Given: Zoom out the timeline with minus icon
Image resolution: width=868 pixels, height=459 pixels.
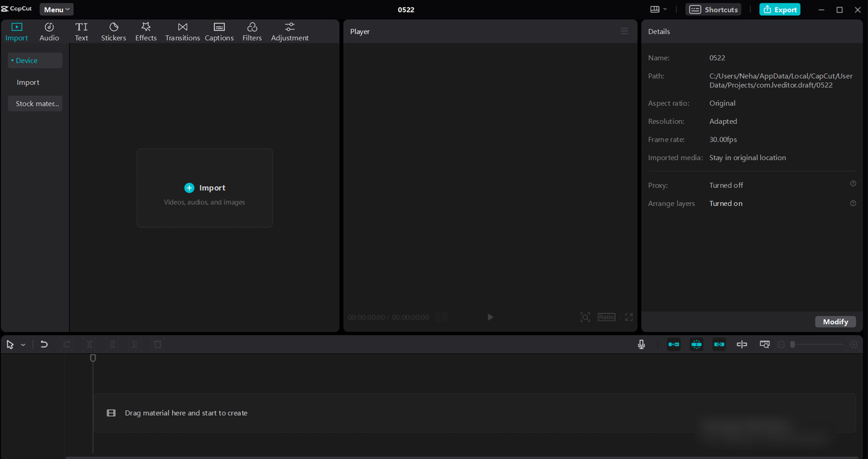Looking at the screenshot, I should tap(781, 344).
